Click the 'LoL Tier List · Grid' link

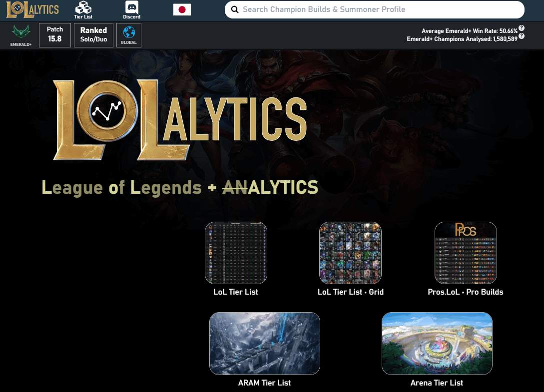pyautogui.click(x=350, y=292)
